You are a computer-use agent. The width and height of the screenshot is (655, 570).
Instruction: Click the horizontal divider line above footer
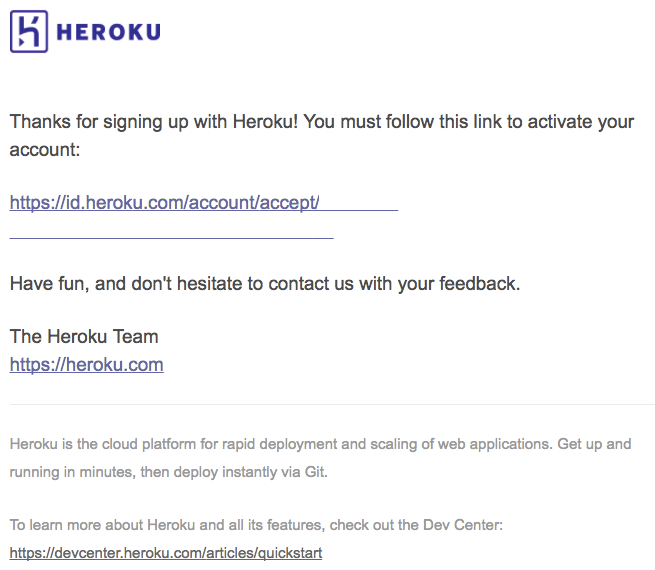point(332,404)
